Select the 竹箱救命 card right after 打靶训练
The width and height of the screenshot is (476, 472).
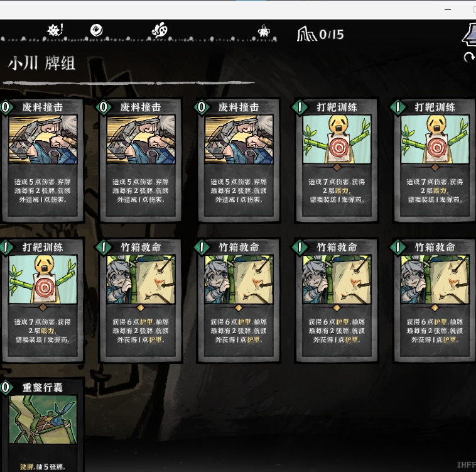(141, 300)
